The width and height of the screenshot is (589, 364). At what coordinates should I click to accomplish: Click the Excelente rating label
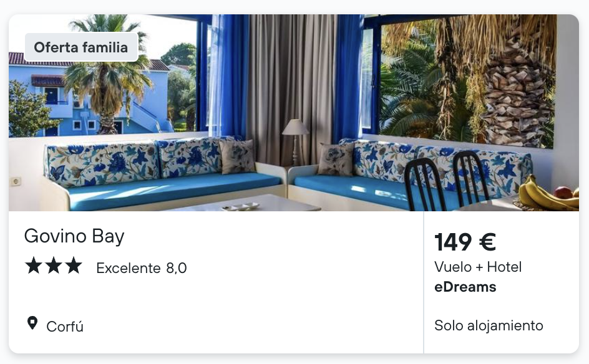(129, 268)
